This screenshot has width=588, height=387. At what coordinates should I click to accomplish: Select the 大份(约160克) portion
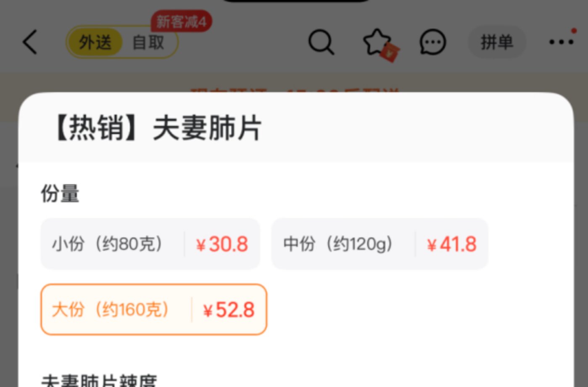pyautogui.click(x=154, y=310)
